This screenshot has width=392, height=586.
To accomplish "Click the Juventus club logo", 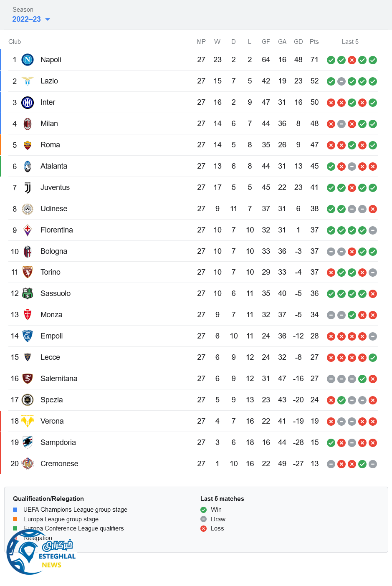I will [x=28, y=188].
